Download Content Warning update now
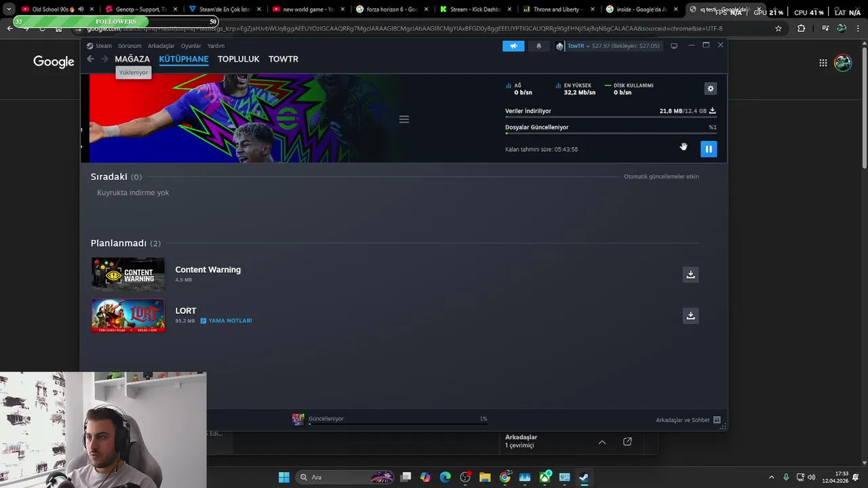The image size is (868, 488). (x=690, y=274)
